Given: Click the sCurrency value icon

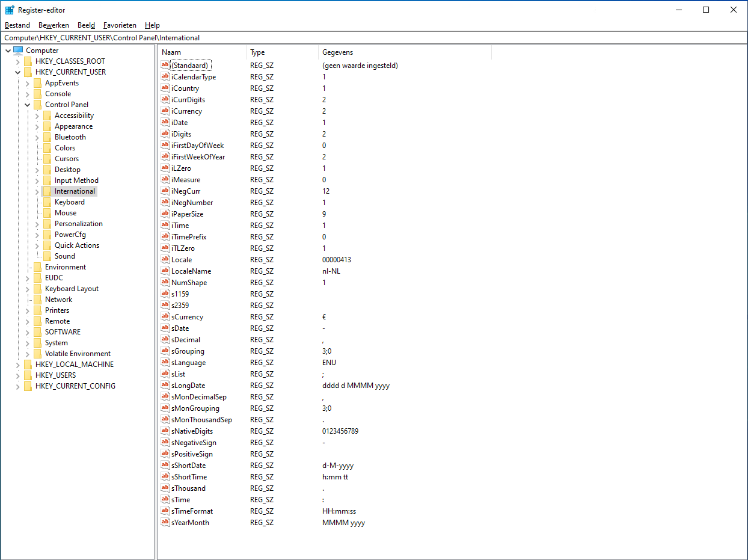Looking at the screenshot, I should coord(165,316).
